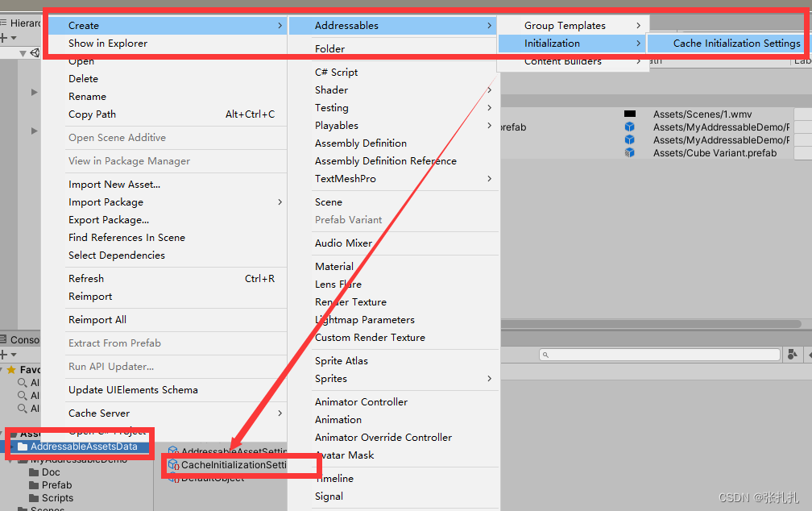The width and height of the screenshot is (812, 511).
Task: Select the DefaultObject asset icon
Action: (172, 480)
